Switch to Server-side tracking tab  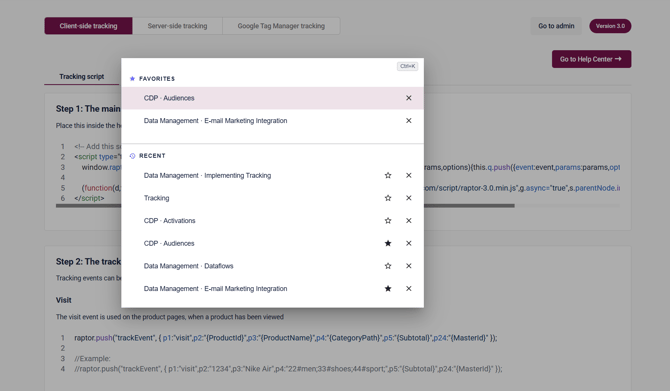[177, 26]
